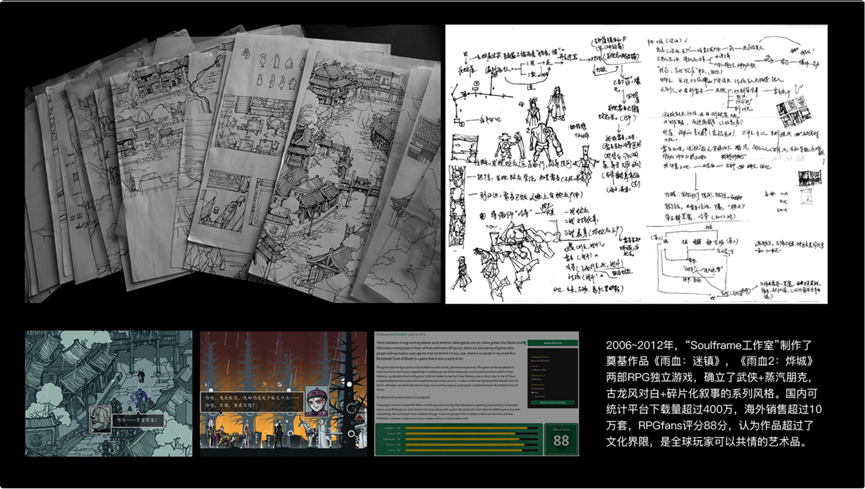
Task: Click the character portrait in the town screenshot dialogue
Action: click(x=100, y=419)
